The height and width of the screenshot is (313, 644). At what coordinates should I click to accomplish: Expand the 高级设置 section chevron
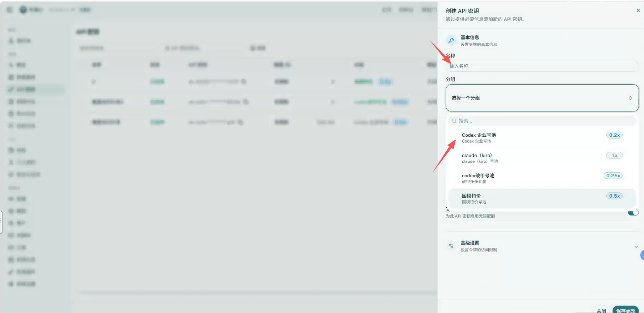[x=636, y=247]
